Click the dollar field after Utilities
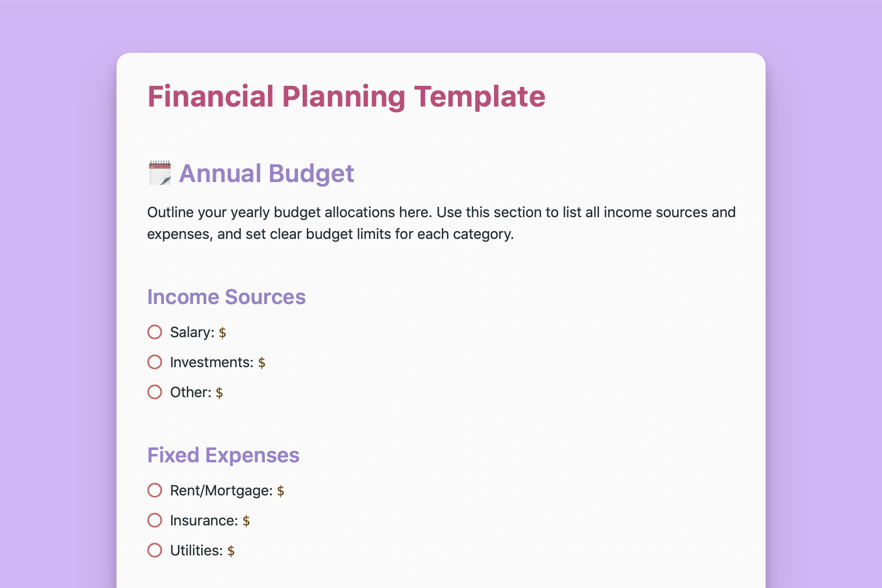Viewport: 882px width, 588px height. click(x=231, y=551)
